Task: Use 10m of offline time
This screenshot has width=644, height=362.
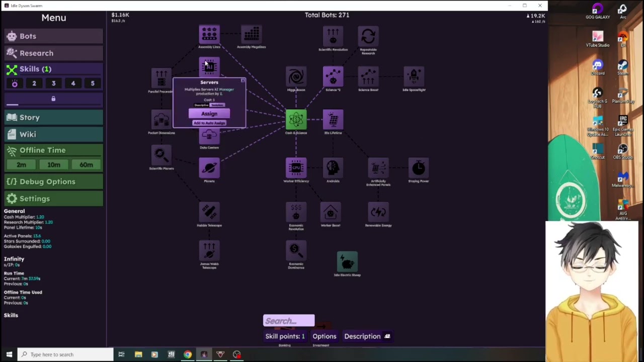Action: tap(54, 165)
